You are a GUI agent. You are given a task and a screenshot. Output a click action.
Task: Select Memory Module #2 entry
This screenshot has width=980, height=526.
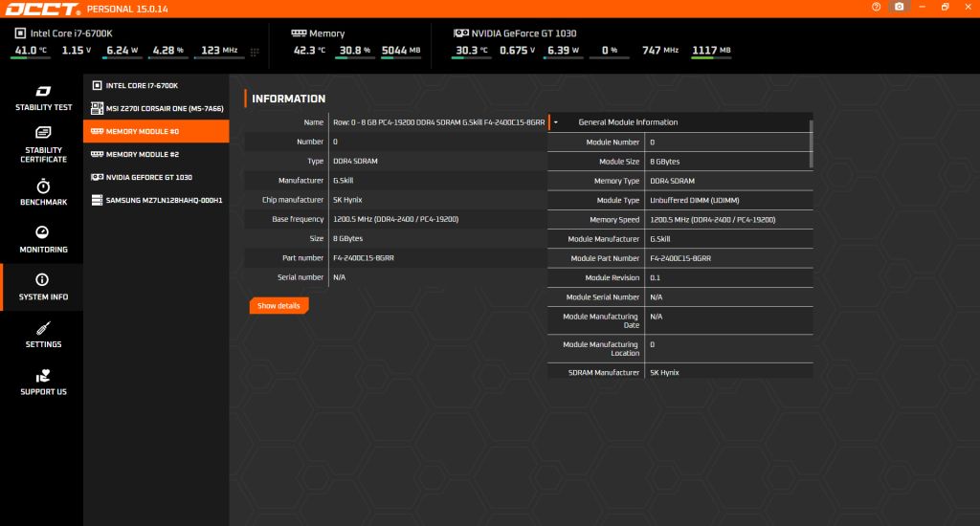(x=156, y=154)
